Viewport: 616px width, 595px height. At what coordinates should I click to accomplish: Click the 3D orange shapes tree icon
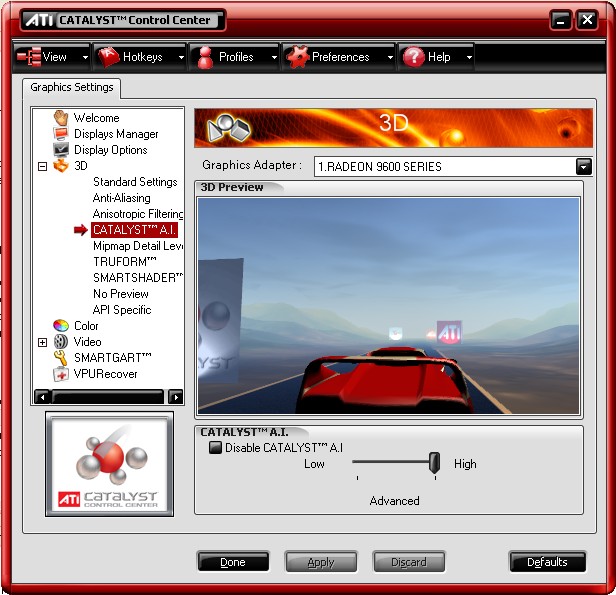click(x=61, y=166)
